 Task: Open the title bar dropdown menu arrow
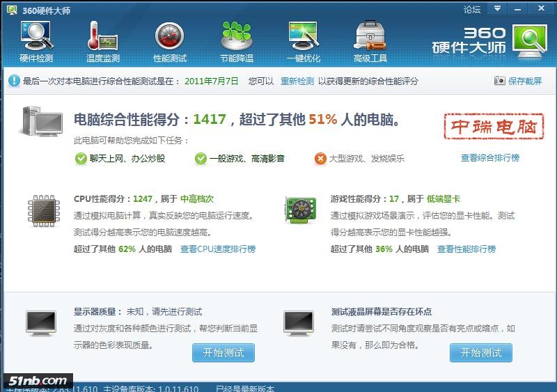coord(497,8)
